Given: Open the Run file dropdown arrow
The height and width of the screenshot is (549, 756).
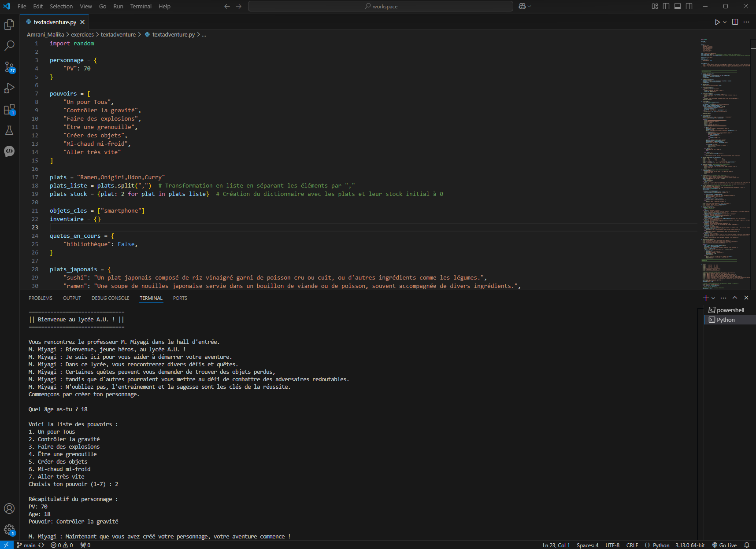Looking at the screenshot, I should (x=725, y=22).
